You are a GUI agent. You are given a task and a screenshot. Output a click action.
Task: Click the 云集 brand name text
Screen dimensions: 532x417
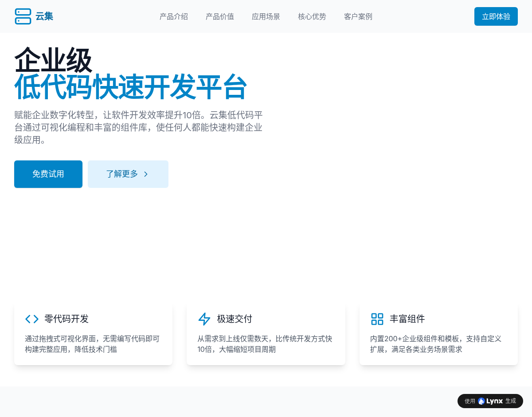tap(44, 16)
